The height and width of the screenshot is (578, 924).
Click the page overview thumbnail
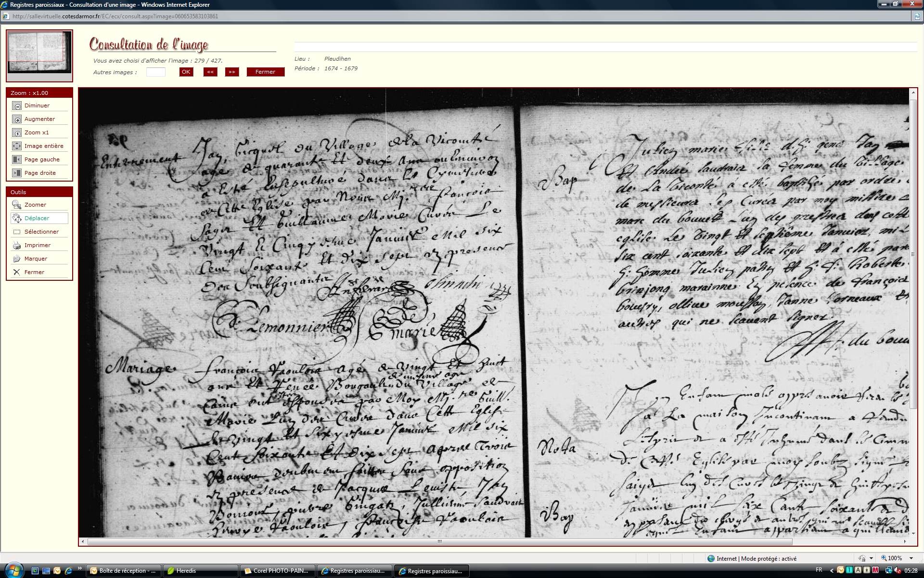(39, 53)
